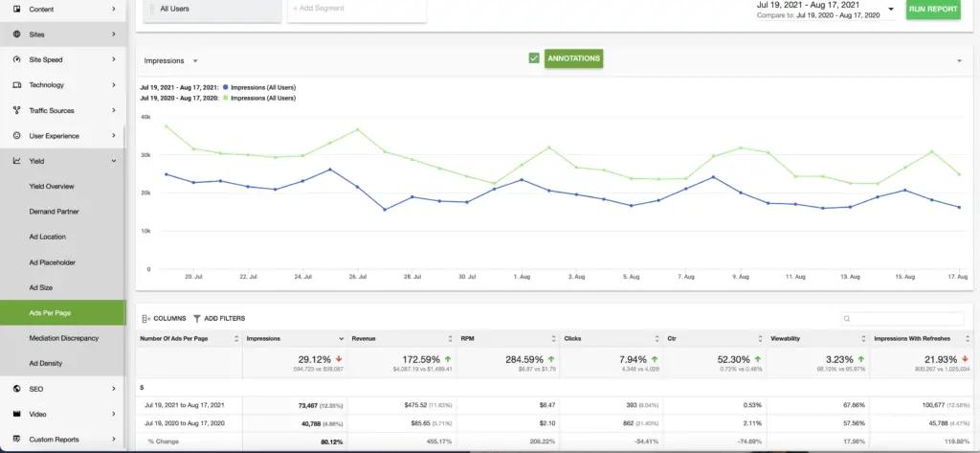980x453 pixels.
Task: Click the search magnifier icon above table
Action: pyautogui.click(x=847, y=319)
